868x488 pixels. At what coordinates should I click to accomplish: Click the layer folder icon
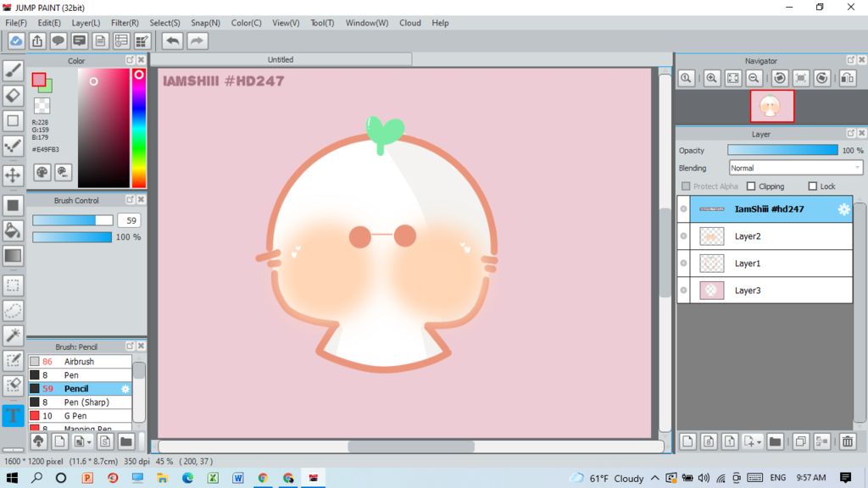775,441
